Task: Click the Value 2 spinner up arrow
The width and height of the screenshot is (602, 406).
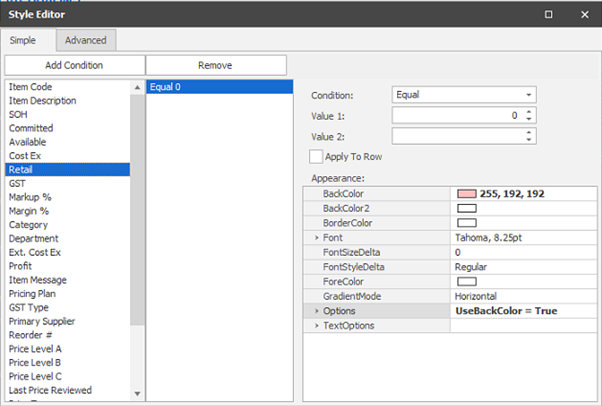Action: (x=529, y=133)
